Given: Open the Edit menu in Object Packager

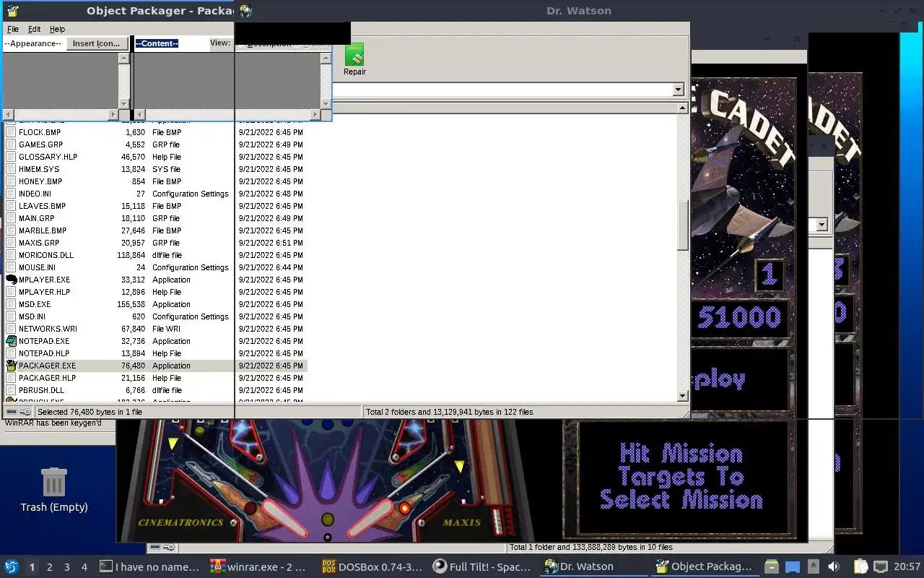Looking at the screenshot, I should [34, 29].
